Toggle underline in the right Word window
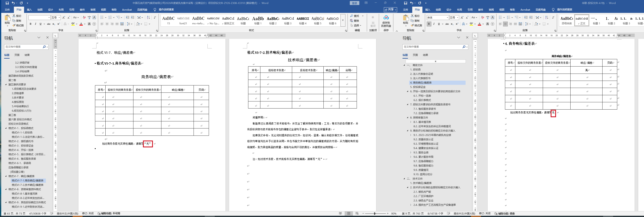Viewport: 644px width, 217px height. 439,24
